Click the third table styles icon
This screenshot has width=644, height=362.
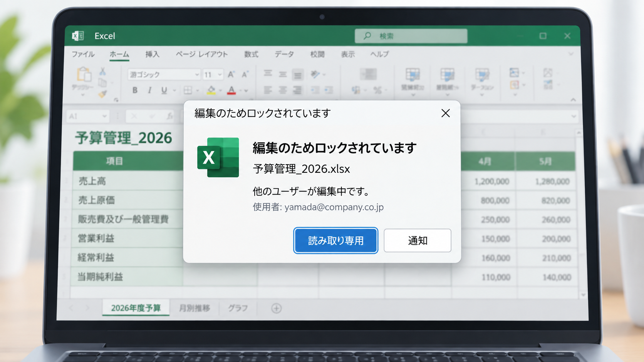pos(482,75)
